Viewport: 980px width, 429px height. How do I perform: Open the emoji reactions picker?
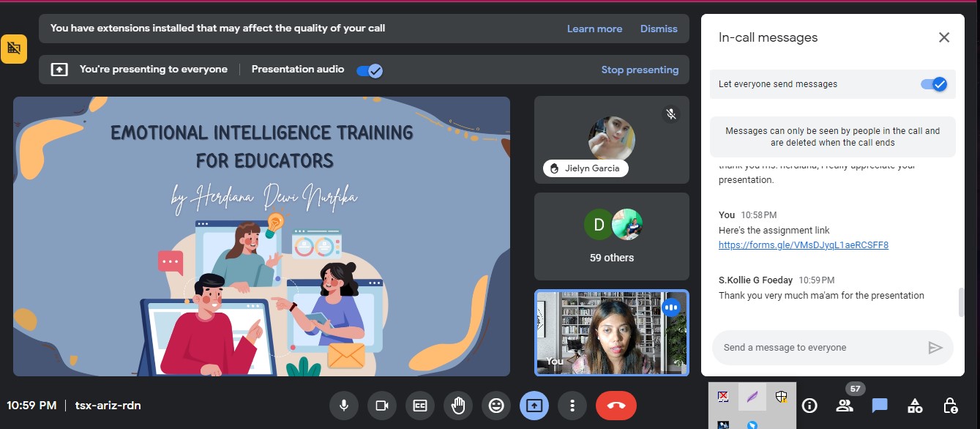point(496,406)
